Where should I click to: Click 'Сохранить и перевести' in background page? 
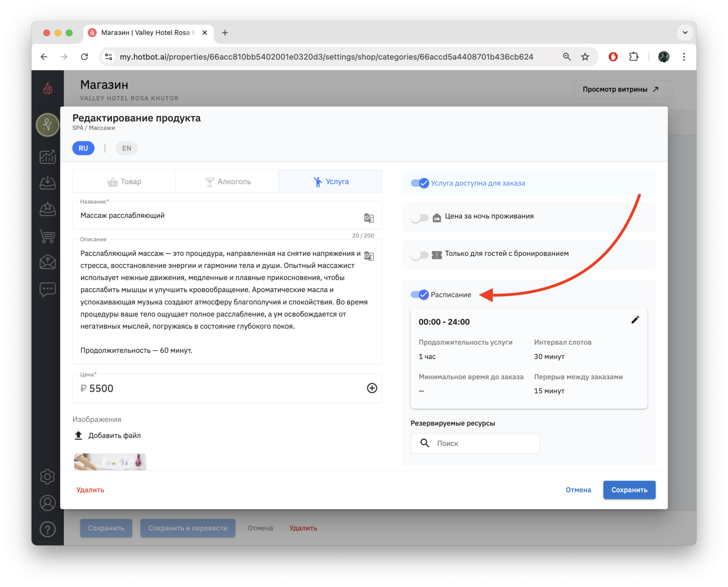coord(188,528)
